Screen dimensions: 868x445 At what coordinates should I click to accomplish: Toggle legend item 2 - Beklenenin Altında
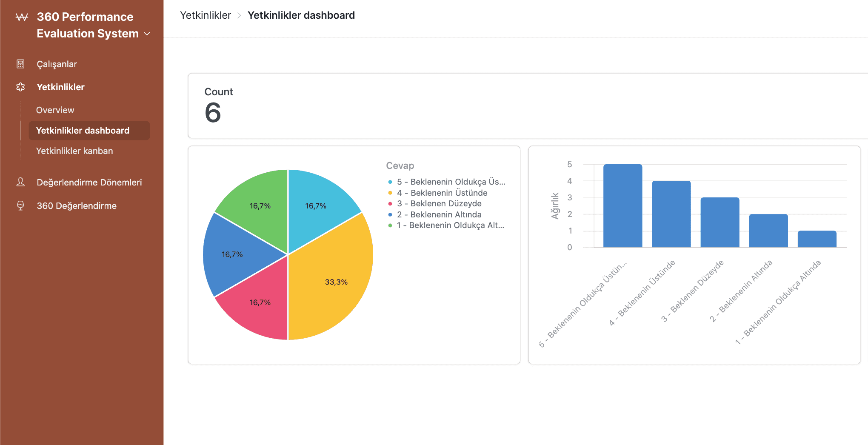click(435, 214)
